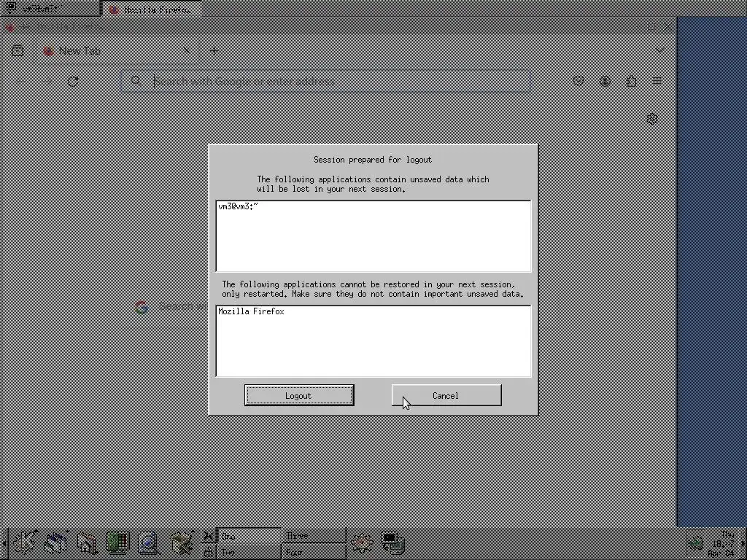Confirm the Logout button in the dialog

click(298, 395)
